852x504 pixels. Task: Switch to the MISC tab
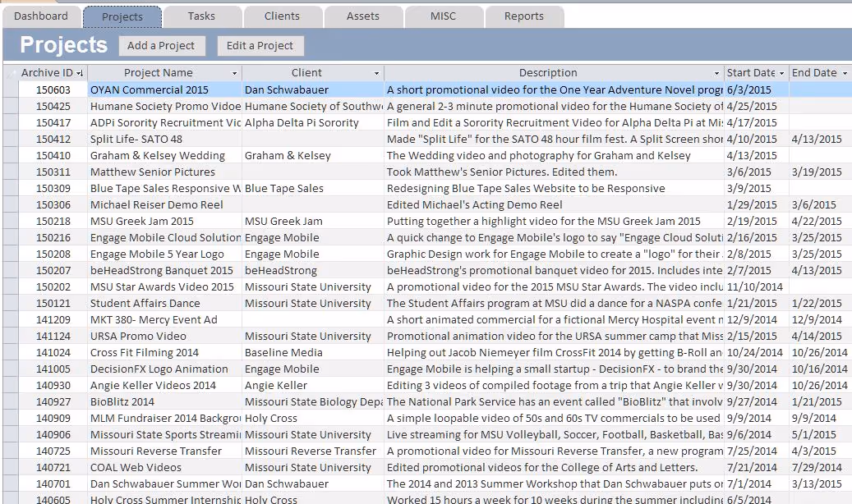click(x=444, y=16)
